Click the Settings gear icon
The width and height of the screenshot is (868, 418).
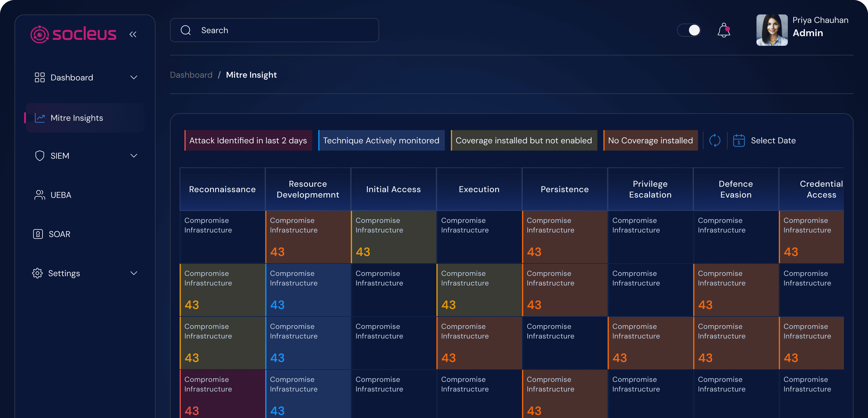pyautogui.click(x=37, y=273)
